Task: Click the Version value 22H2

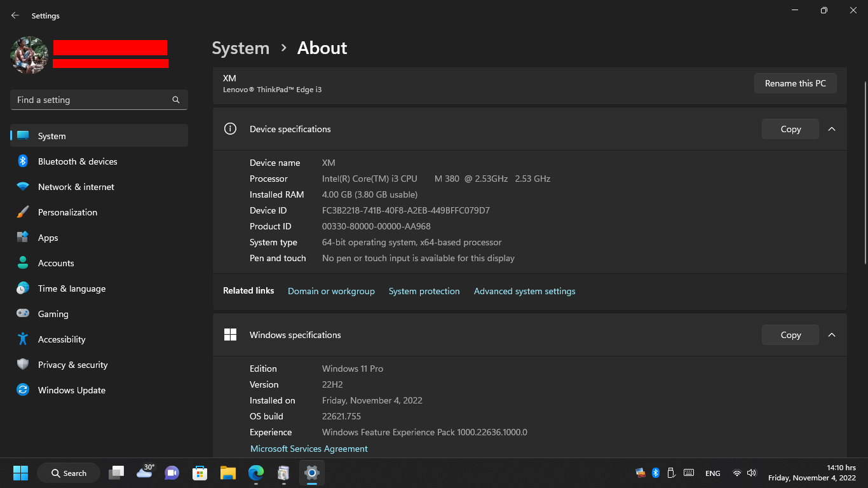Action: (332, 384)
